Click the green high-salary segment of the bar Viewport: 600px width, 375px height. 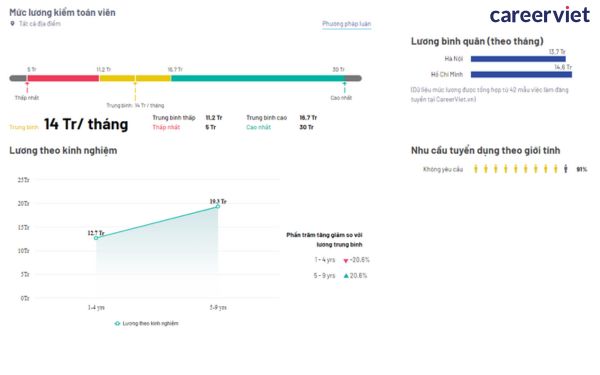(x=258, y=78)
